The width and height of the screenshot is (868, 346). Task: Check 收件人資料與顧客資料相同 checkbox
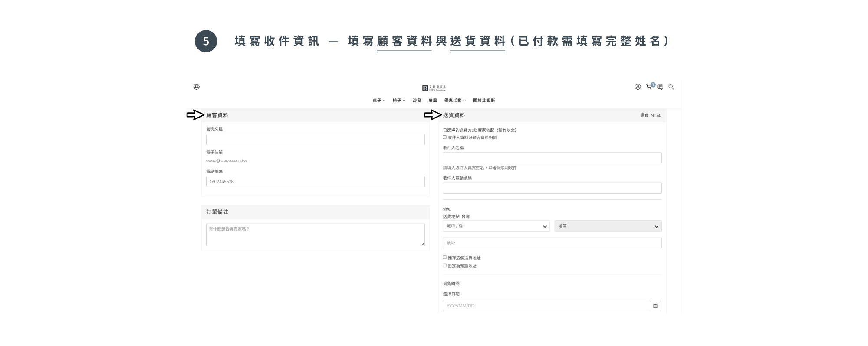[444, 137]
